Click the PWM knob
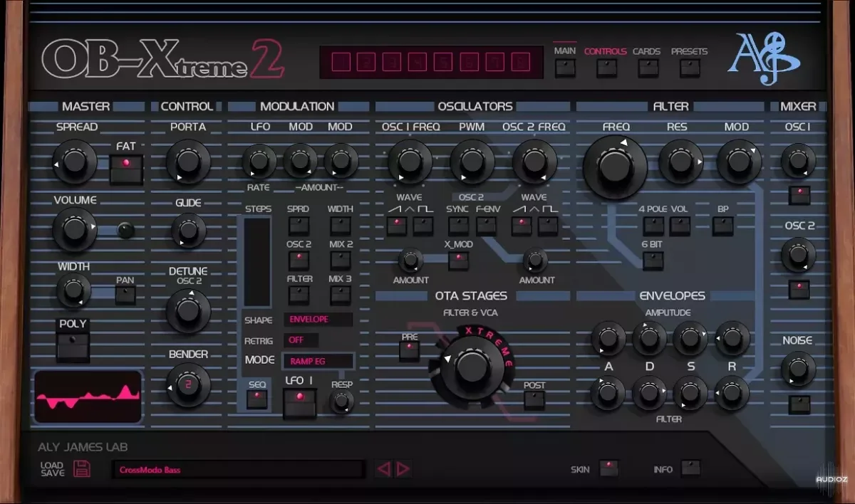 tap(472, 162)
